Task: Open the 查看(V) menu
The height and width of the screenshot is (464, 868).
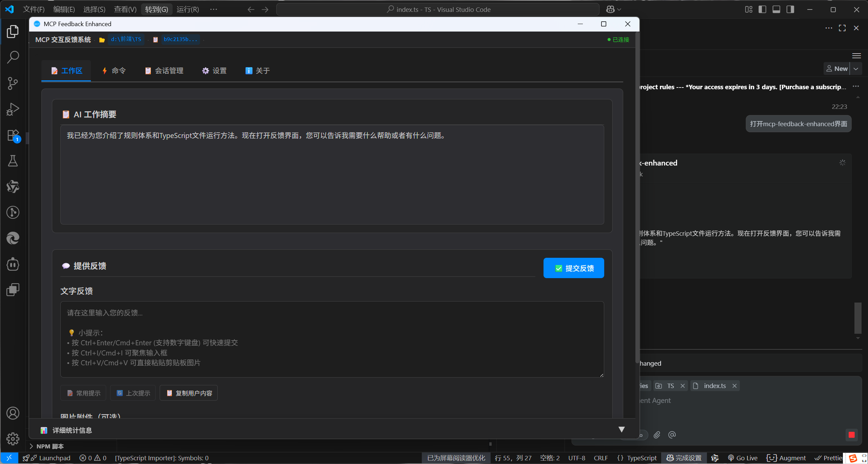Action: point(125,9)
